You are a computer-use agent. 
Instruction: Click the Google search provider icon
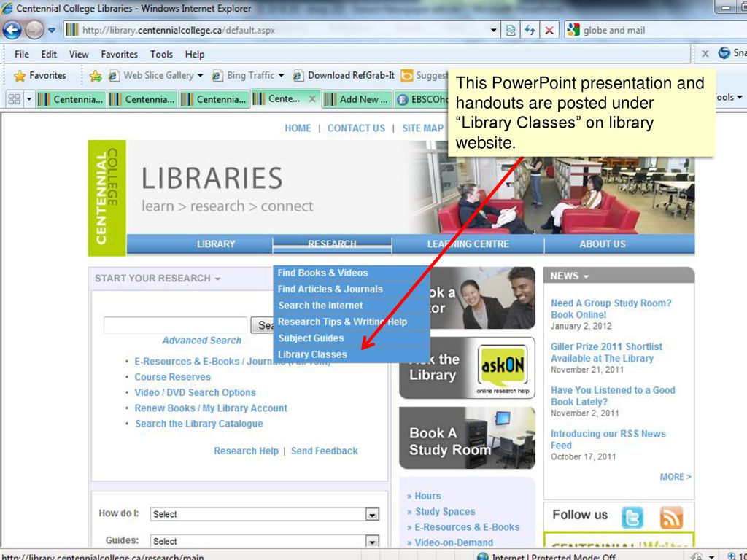[x=573, y=30]
